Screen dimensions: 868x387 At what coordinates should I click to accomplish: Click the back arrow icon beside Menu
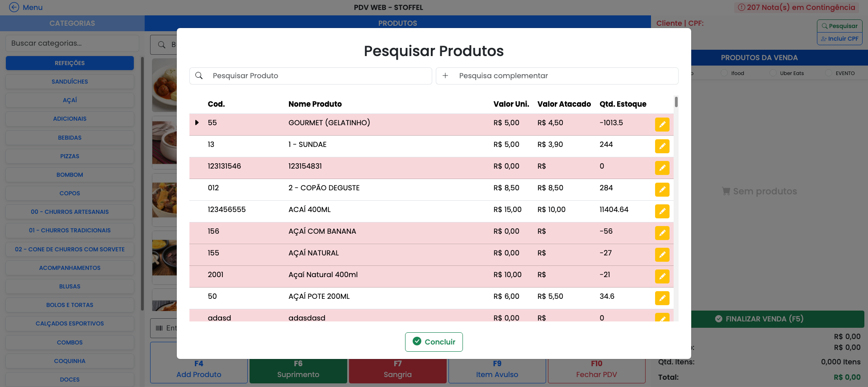click(14, 7)
